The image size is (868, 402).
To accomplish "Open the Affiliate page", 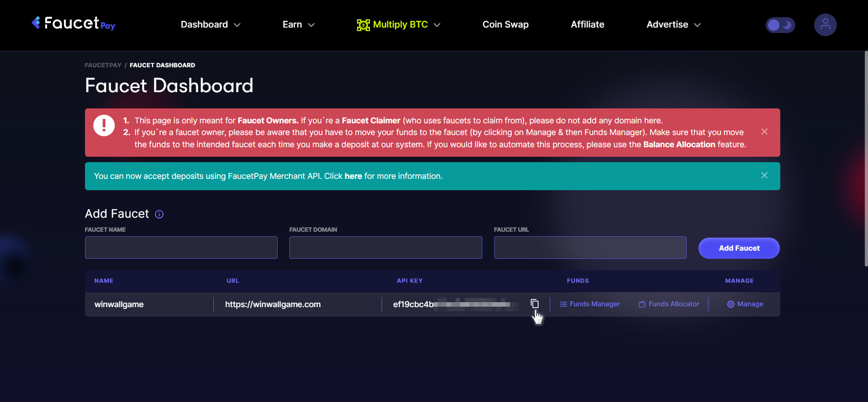I will coord(587,24).
